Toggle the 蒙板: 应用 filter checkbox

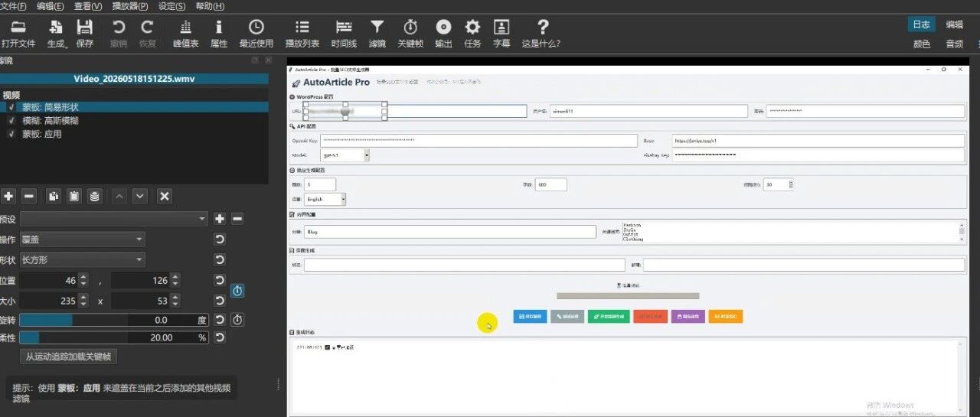[x=11, y=134]
